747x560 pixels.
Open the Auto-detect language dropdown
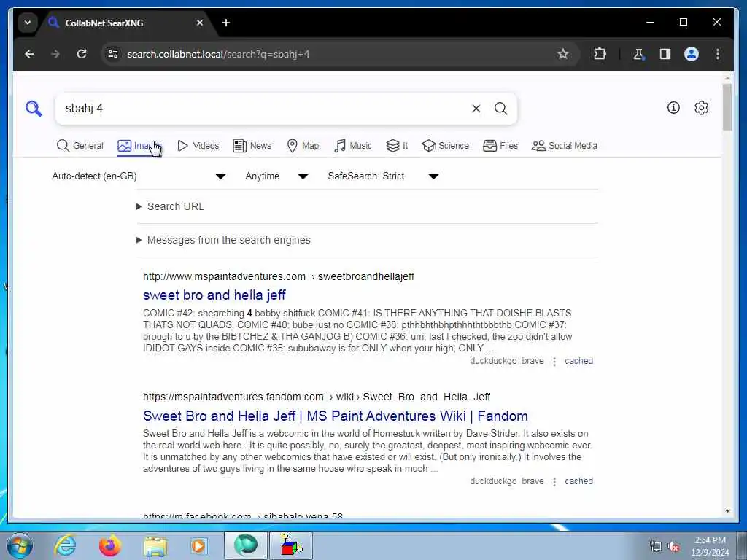[139, 176]
